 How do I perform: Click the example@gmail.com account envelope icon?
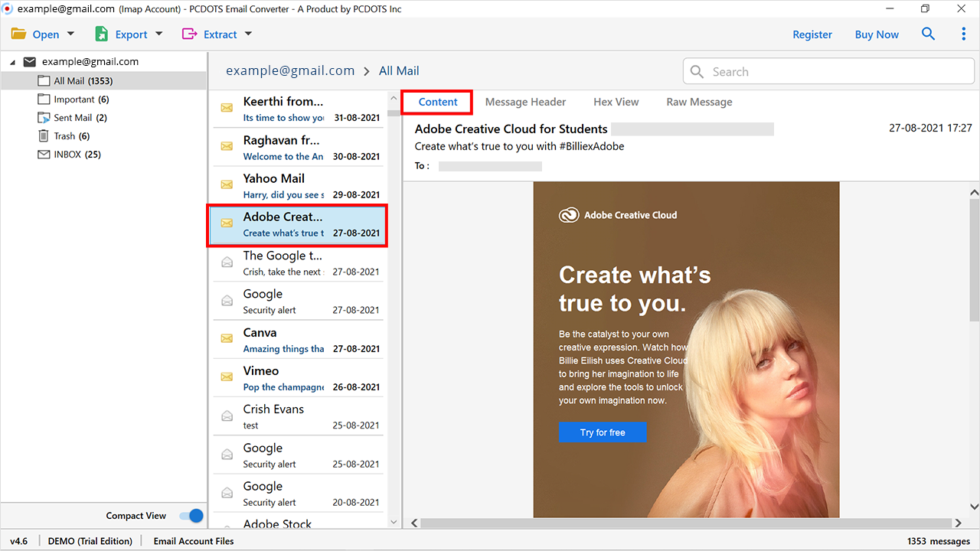click(x=30, y=62)
